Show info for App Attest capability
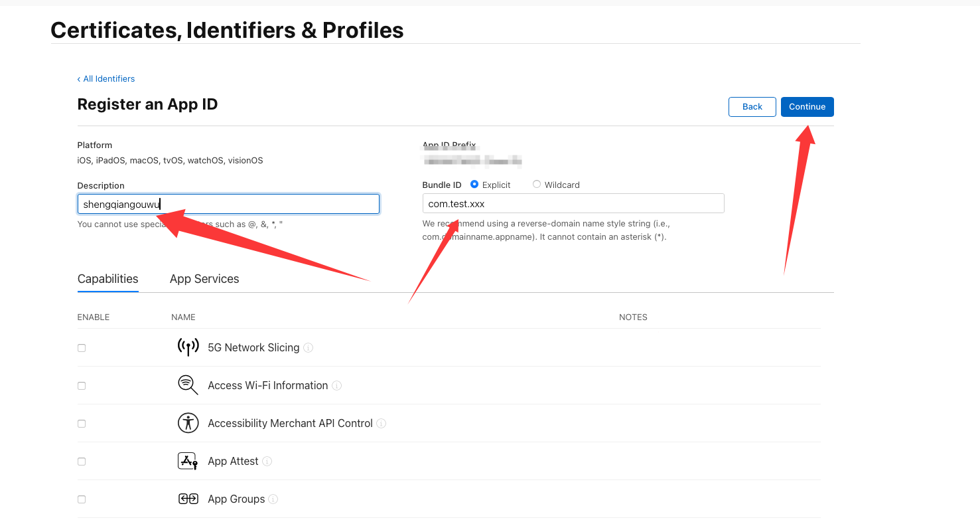The width and height of the screenshot is (980, 520). coord(267,462)
